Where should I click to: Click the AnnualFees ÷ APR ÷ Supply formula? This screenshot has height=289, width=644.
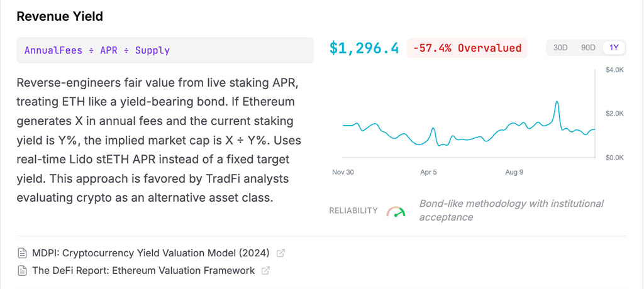(97, 50)
